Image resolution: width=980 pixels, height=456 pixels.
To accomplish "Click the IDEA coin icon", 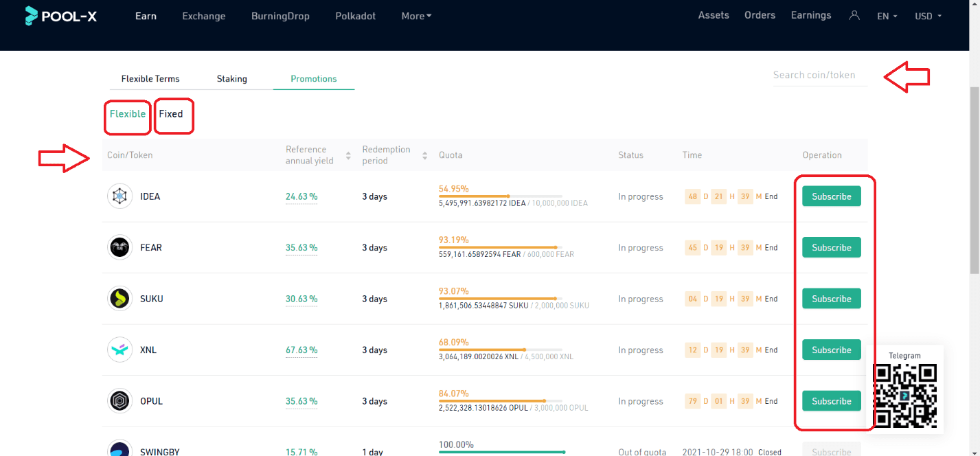I will [120, 196].
